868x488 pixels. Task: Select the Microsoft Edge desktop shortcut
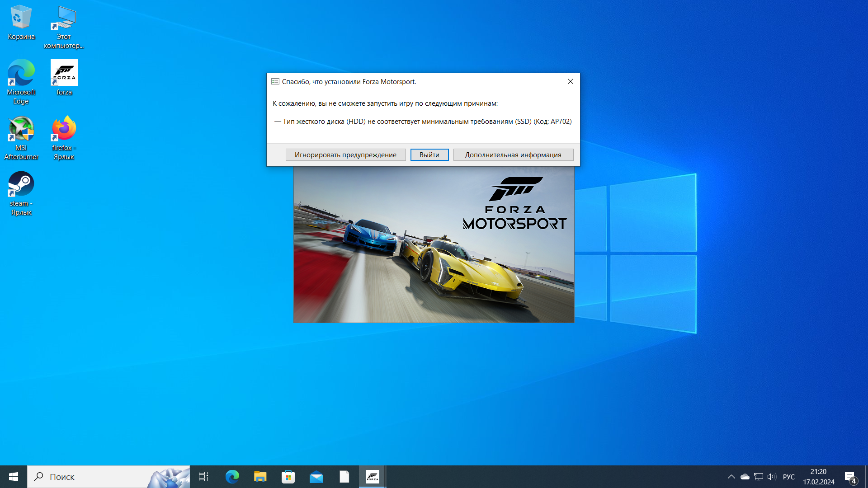[x=21, y=73]
